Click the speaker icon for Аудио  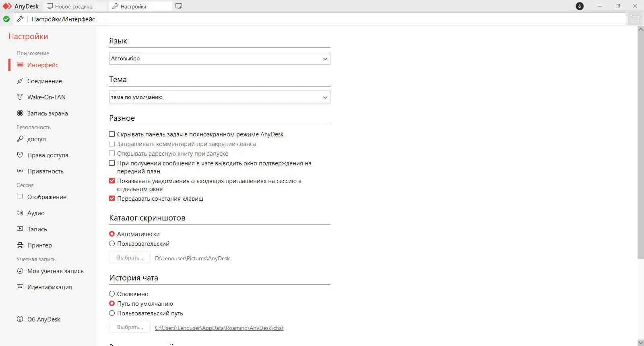click(20, 213)
